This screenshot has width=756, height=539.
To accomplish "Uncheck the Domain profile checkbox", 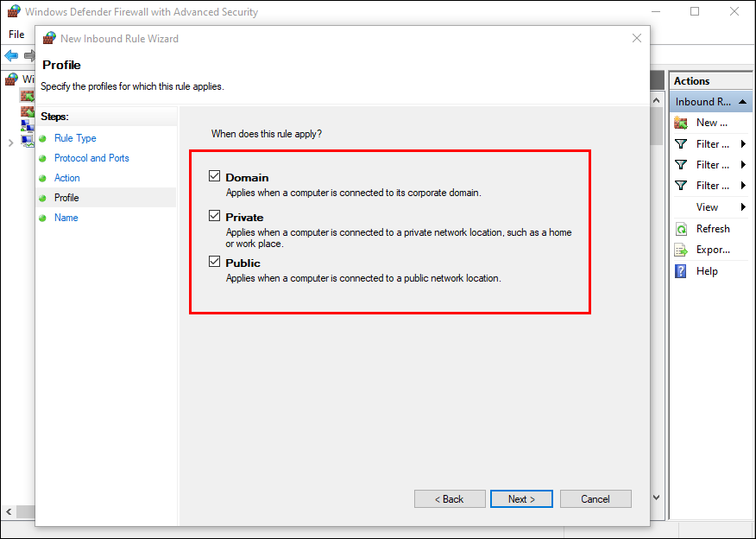I will click(x=215, y=176).
